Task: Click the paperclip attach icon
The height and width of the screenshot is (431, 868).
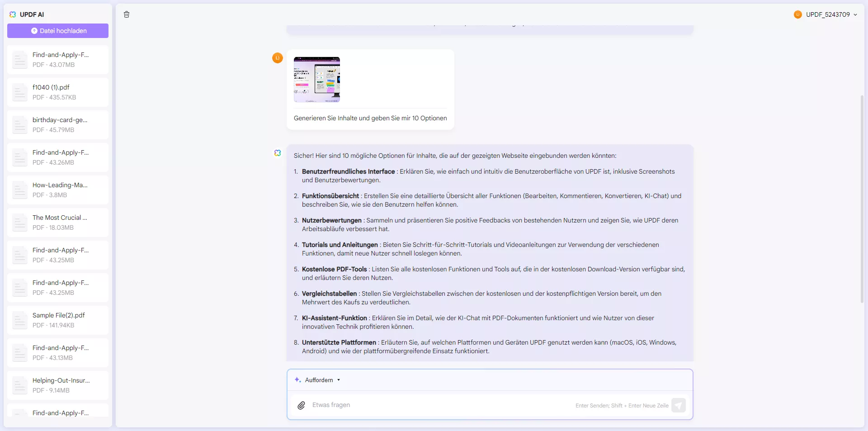Action: 301,405
